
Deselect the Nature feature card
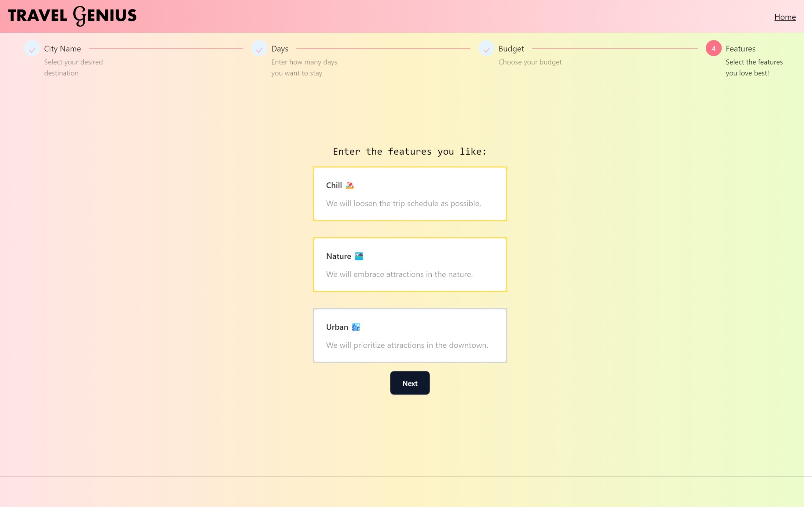[410, 265]
